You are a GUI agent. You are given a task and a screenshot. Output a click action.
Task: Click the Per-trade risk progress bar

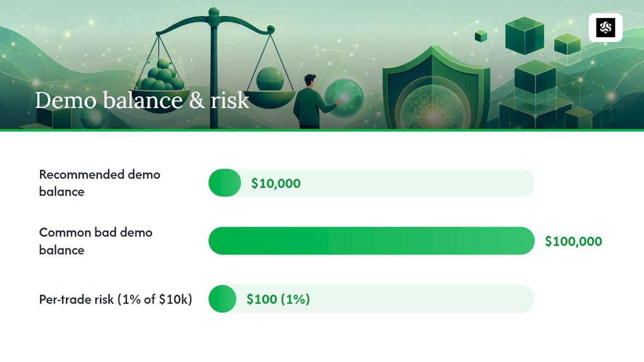point(371,299)
